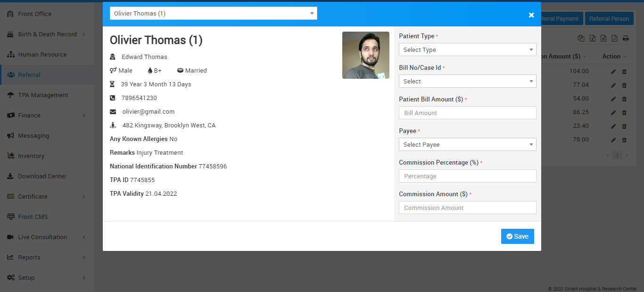
Task: Open the Olivier Thomas patient selector
Action: click(x=213, y=13)
